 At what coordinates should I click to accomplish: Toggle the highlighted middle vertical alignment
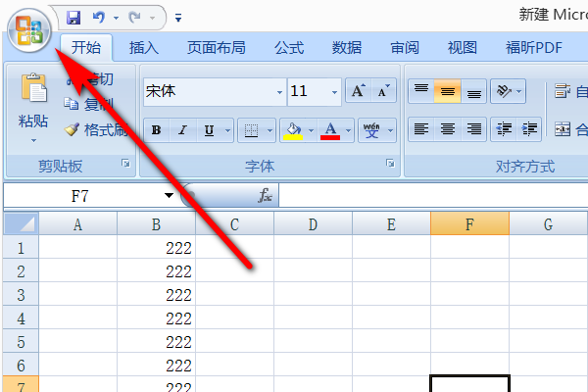(x=448, y=91)
